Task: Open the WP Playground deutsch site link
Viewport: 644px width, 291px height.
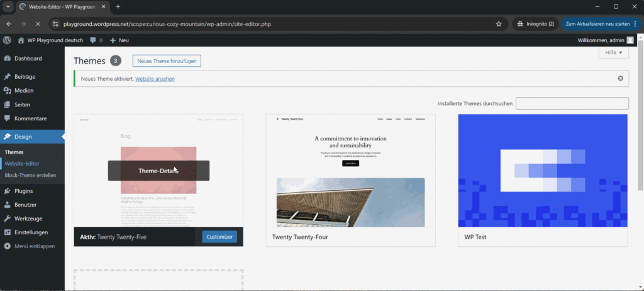Action: [50, 40]
